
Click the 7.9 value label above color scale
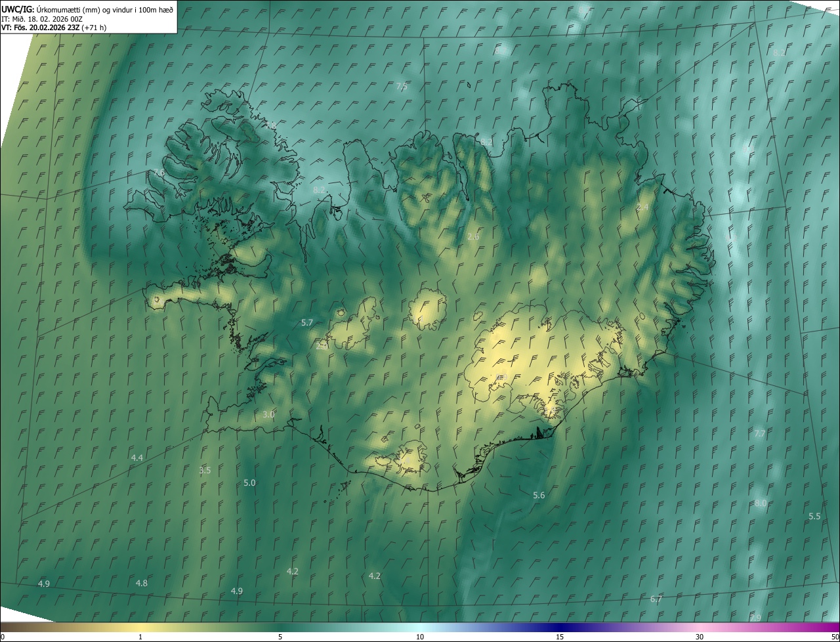[755, 618]
